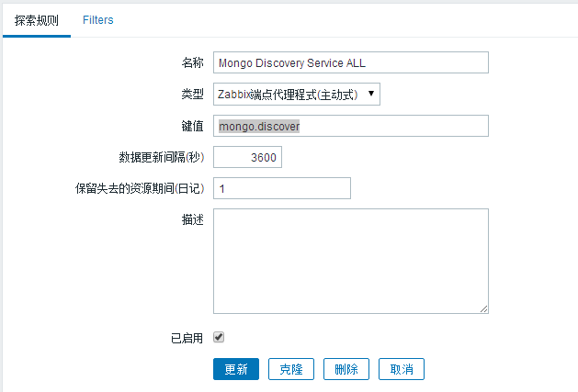
Task: Click the 名称 field label
Action: tap(192, 62)
